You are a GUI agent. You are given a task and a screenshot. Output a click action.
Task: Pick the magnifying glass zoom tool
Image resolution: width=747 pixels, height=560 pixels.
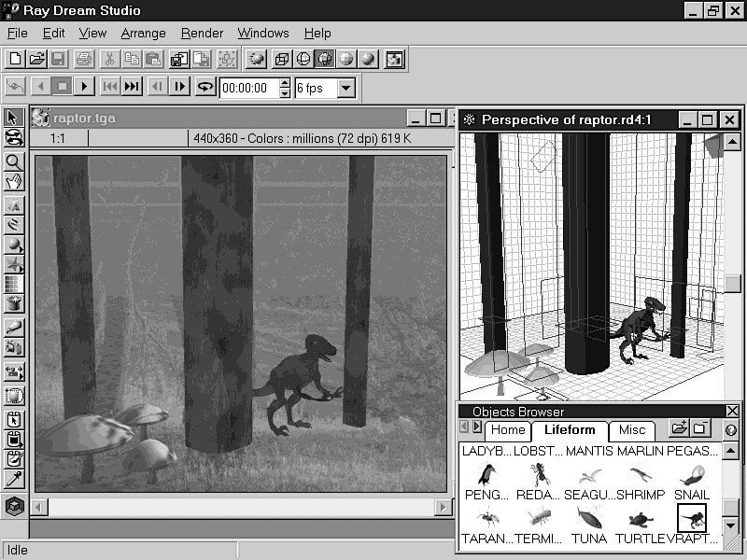pyautogui.click(x=13, y=161)
